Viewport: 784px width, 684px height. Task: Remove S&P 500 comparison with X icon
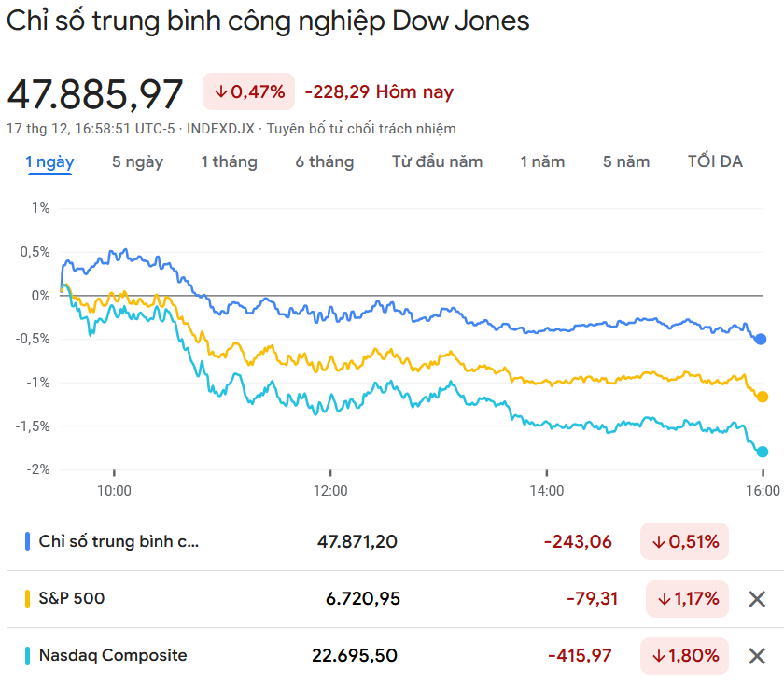757,599
